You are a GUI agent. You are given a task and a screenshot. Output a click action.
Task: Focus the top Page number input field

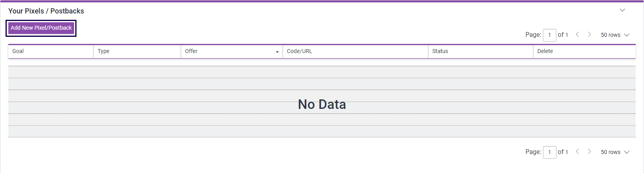click(549, 35)
